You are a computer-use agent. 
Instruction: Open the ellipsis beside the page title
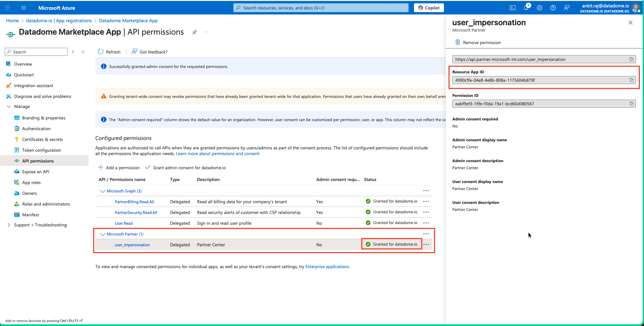[x=205, y=32]
